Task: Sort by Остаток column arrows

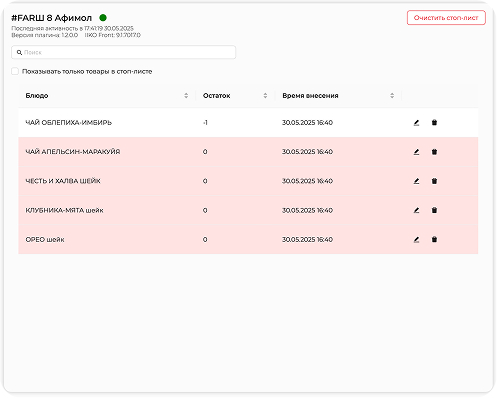Action: (x=265, y=96)
